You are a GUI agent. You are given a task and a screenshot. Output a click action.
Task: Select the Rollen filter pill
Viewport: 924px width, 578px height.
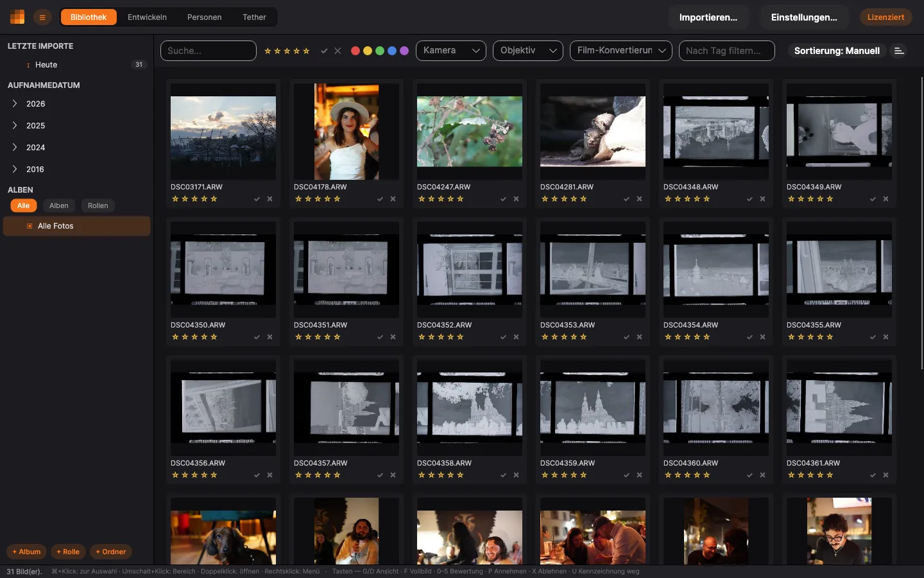(x=98, y=206)
